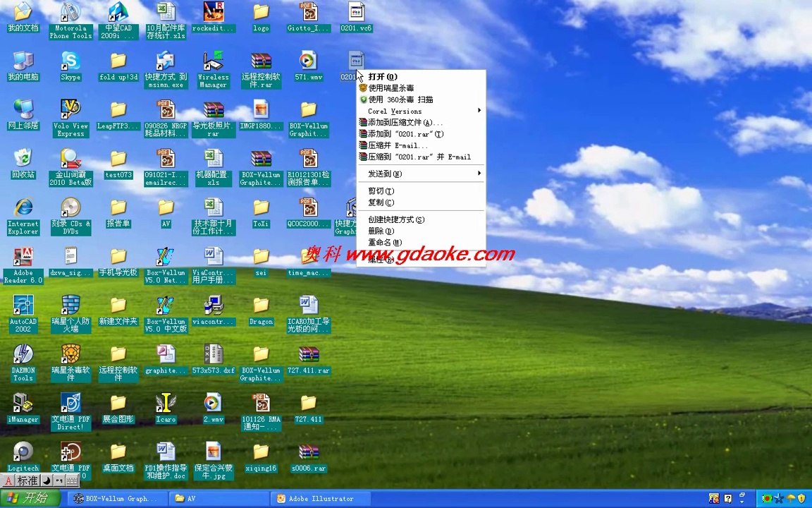Click the red A IME language icon
This screenshot has height=508, width=812.
(x=8, y=480)
